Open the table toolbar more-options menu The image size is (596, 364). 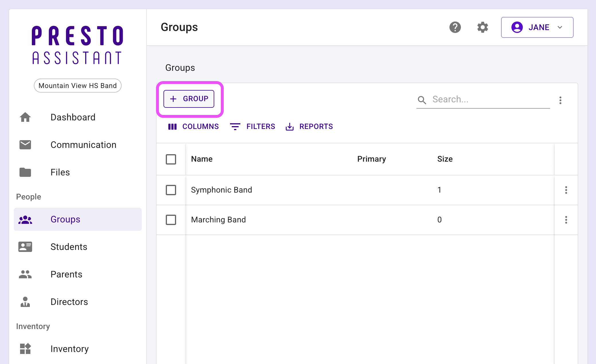560,100
